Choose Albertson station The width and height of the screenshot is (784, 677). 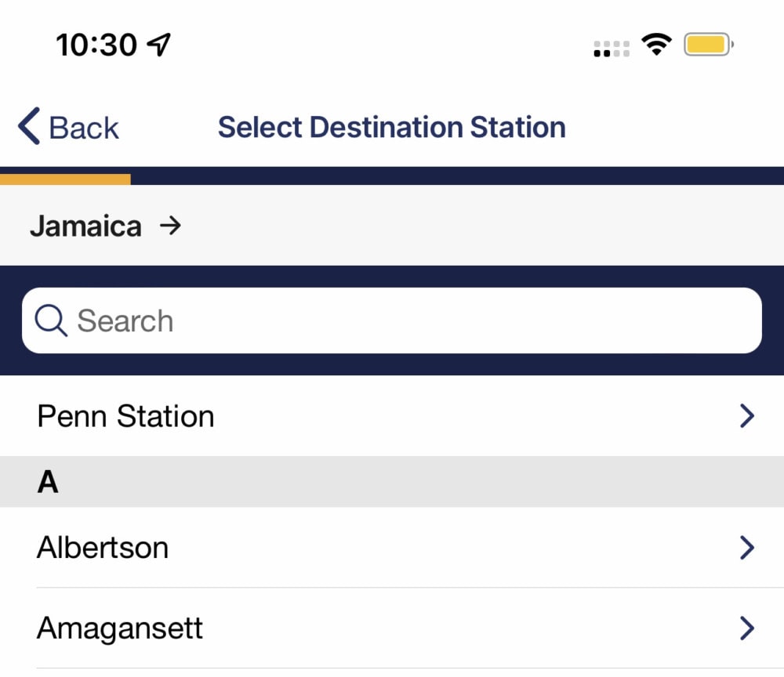pyautogui.click(x=392, y=547)
